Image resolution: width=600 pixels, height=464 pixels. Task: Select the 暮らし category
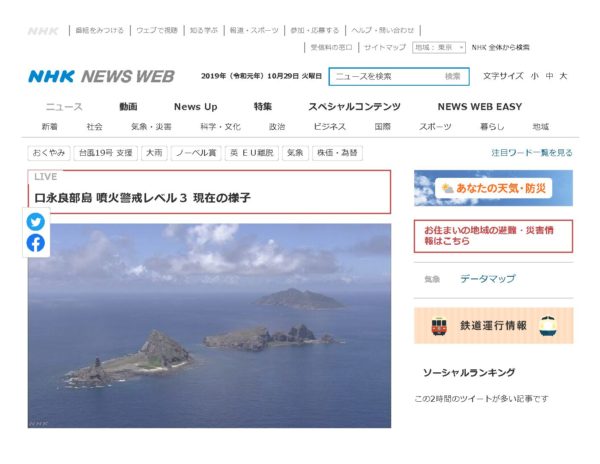(492, 127)
